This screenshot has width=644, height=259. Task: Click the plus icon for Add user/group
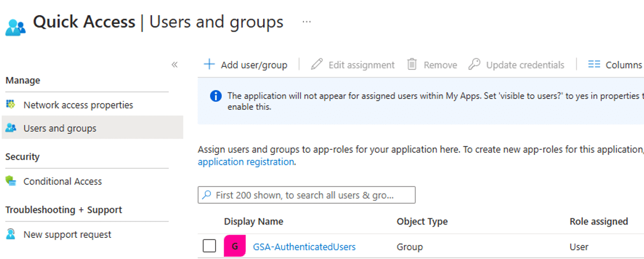coord(210,65)
